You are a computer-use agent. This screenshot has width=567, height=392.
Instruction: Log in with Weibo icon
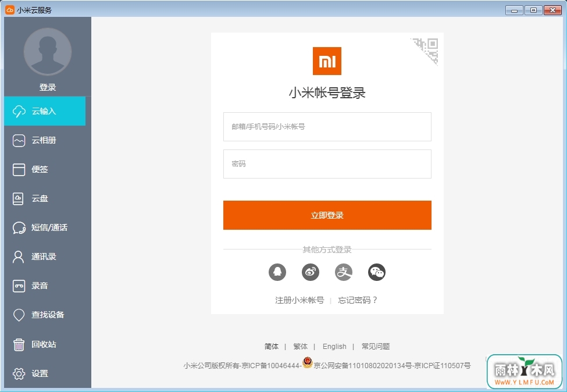tap(311, 272)
